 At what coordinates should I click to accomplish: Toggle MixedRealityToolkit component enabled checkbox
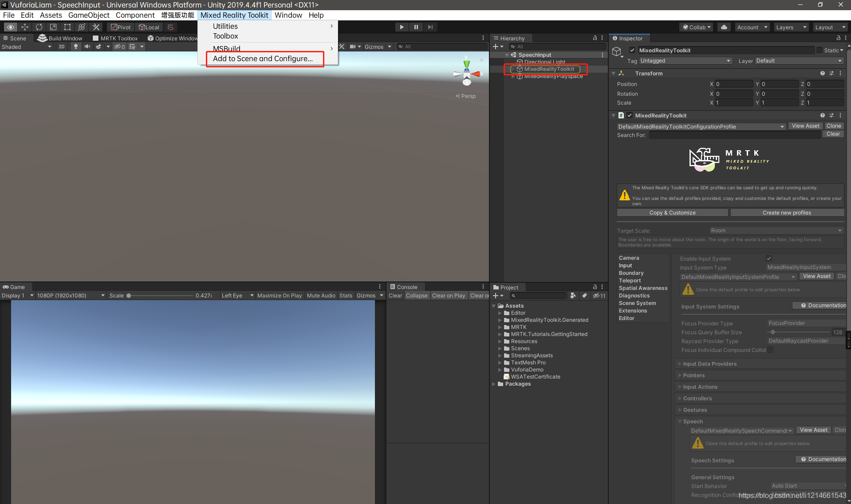[x=630, y=115]
